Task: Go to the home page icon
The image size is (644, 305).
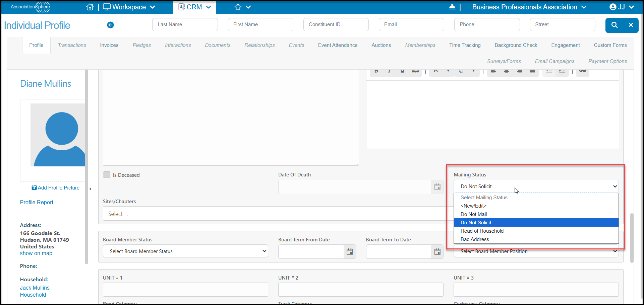Action: click(x=90, y=7)
